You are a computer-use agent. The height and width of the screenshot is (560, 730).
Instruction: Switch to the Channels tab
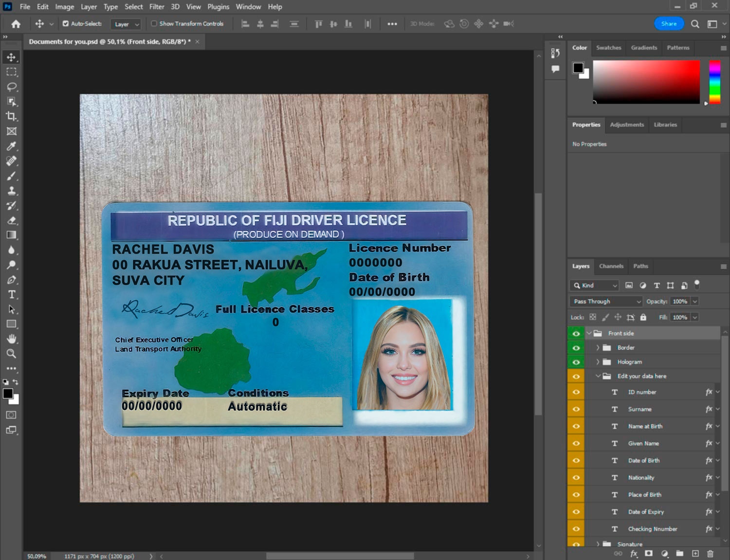[x=611, y=266]
